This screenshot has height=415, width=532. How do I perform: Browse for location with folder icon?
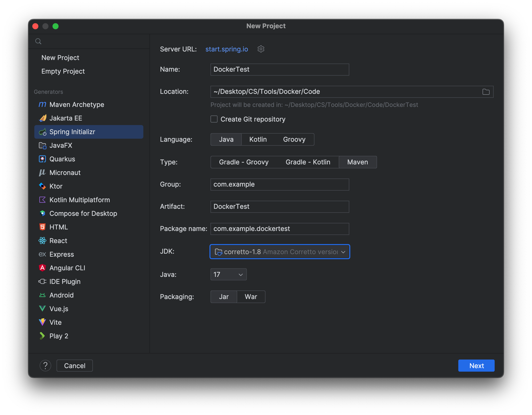[486, 92]
